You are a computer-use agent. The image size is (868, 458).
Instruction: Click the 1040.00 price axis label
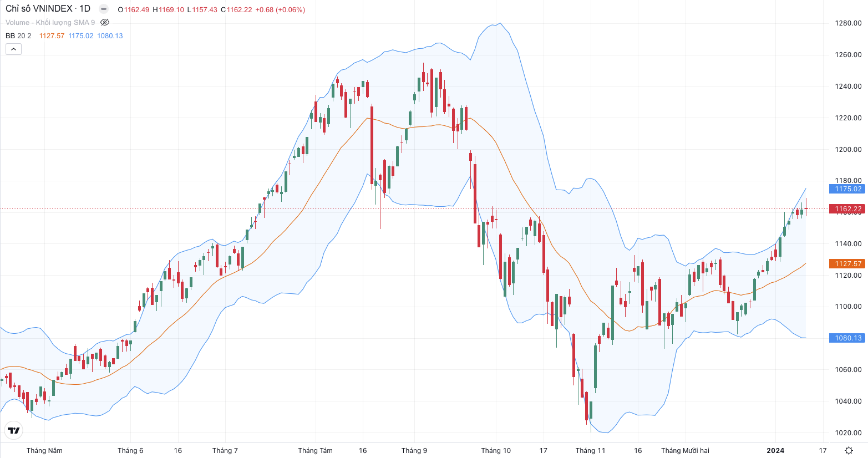[x=849, y=401]
